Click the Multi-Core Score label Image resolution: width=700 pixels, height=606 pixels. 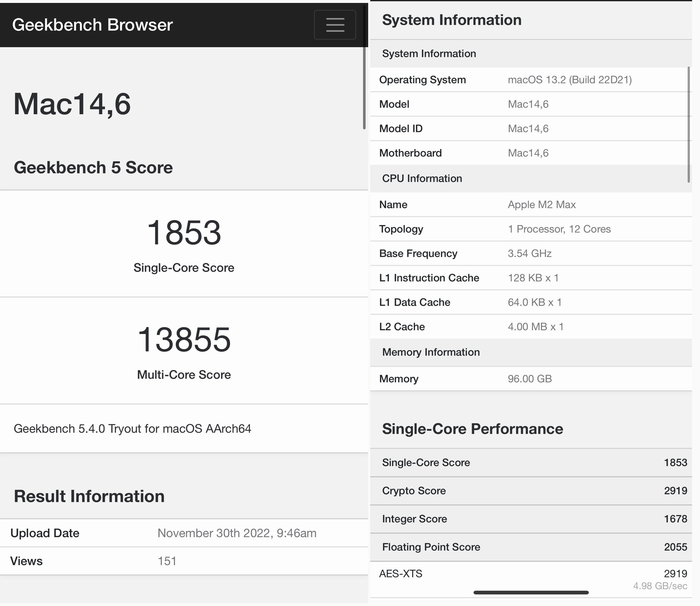(184, 374)
